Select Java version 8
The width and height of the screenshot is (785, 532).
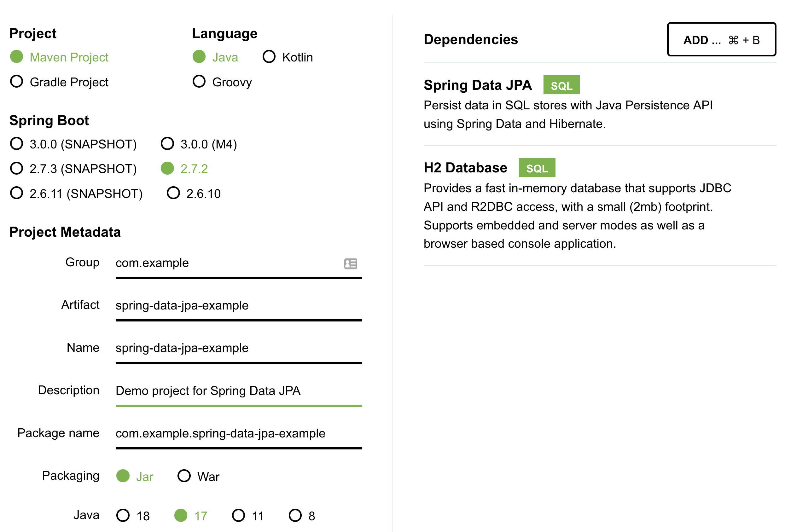[295, 515]
